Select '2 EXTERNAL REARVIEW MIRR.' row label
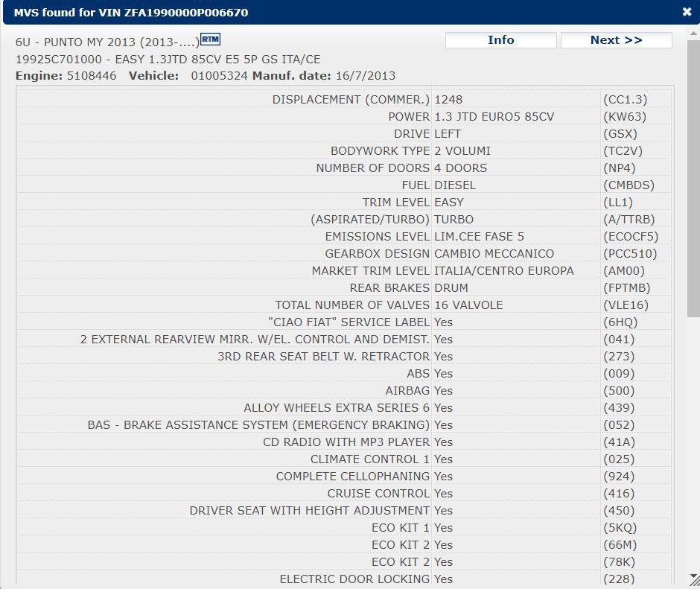Viewport: 700px width, 589px height. click(255, 340)
